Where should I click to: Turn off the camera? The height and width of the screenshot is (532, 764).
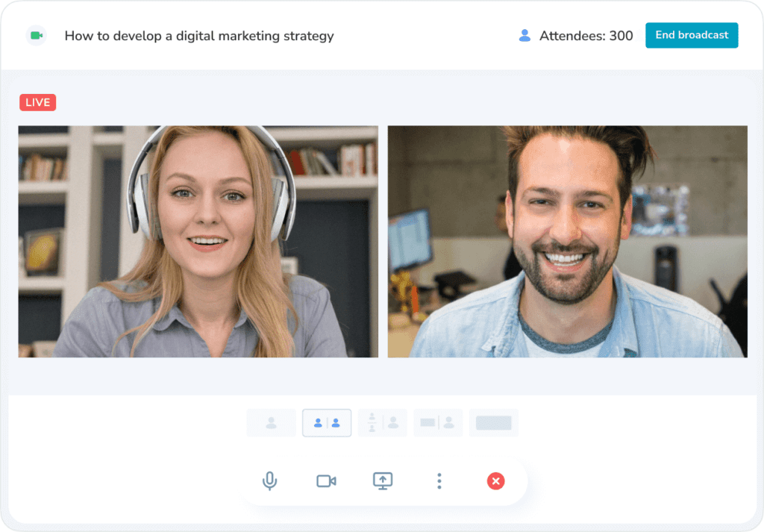326,481
